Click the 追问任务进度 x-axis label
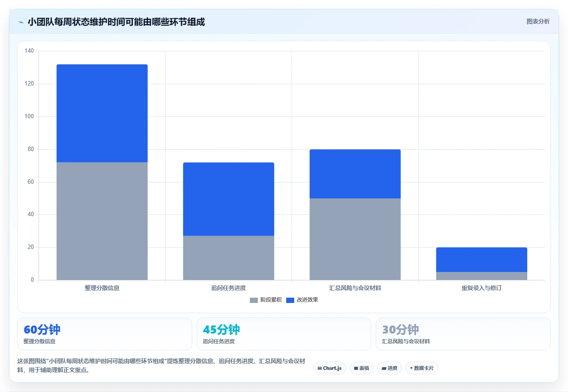 [229, 288]
